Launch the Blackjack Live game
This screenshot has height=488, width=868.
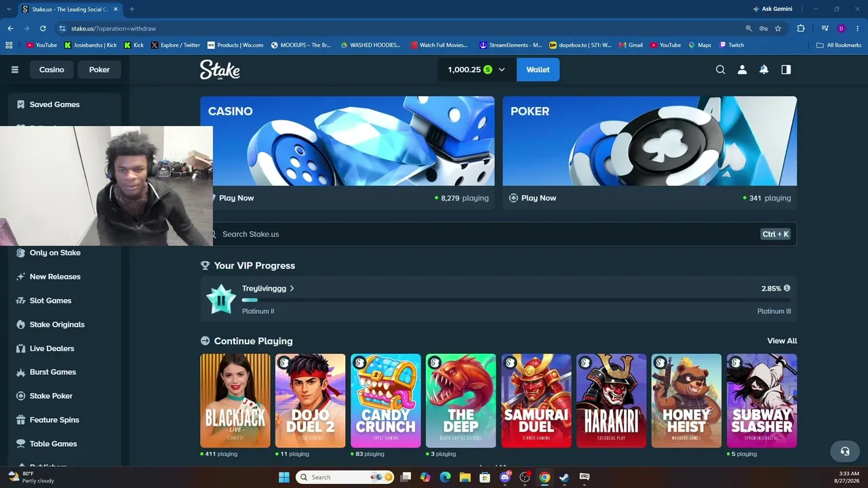235,401
